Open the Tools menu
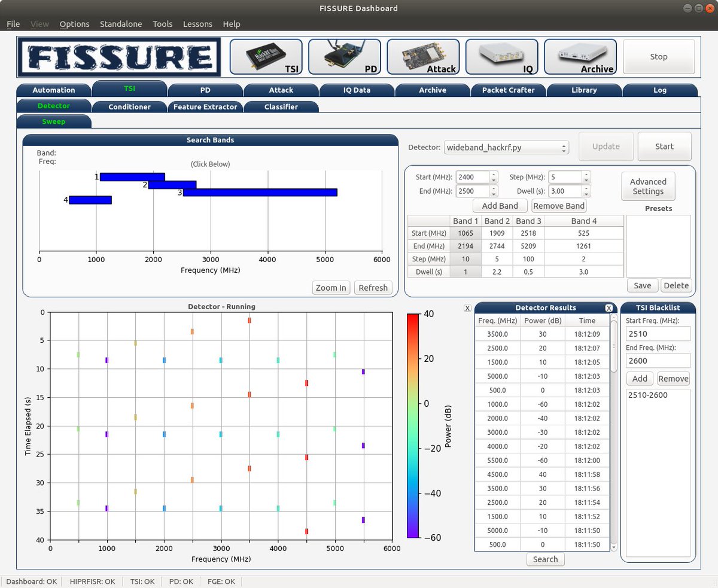 click(162, 24)
